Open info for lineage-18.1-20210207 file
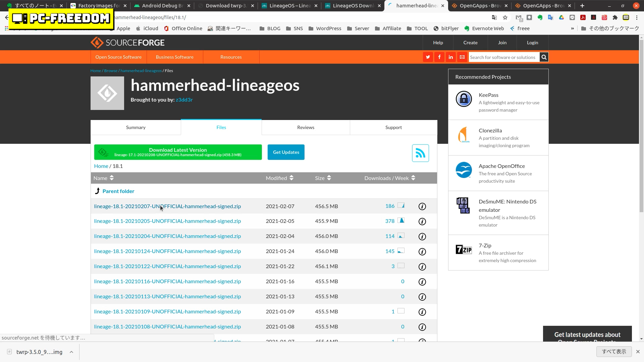This screenshot has width=644, height=362. click(422, 206)
